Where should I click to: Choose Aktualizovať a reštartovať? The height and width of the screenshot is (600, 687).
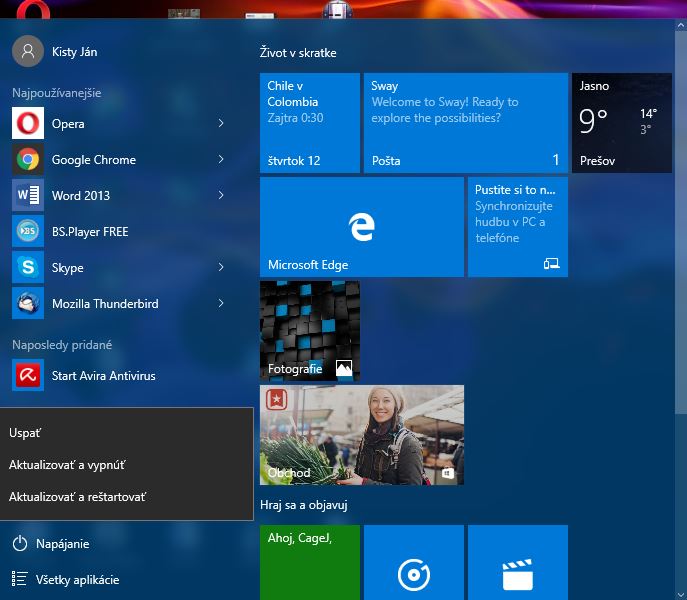click(x=127, y=497)
